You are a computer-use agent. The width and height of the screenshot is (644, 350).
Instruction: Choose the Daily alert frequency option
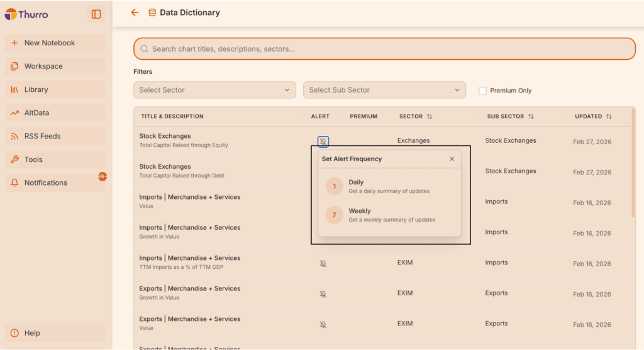(389, 186)
